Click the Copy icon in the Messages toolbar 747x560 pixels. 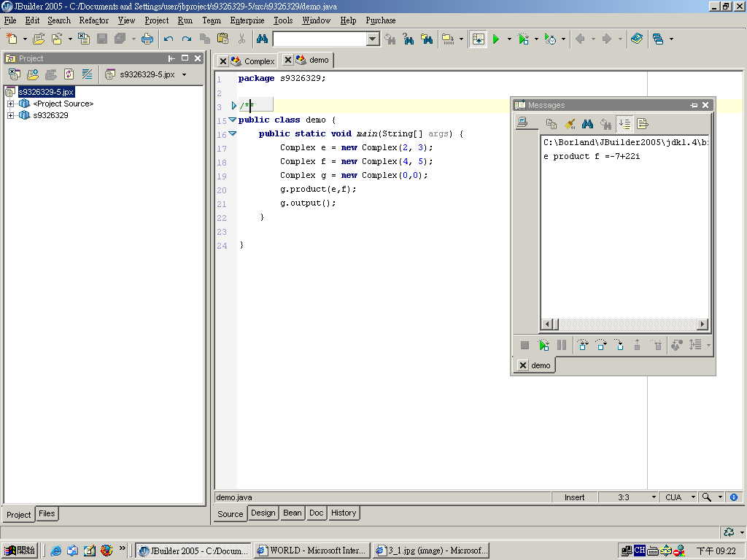[x=551, y=124]
